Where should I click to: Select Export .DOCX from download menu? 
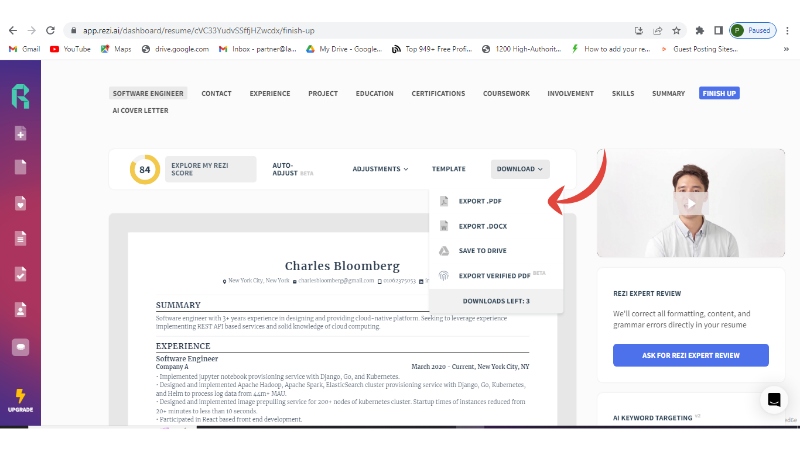pyautogui.click(x=484, y=226)
